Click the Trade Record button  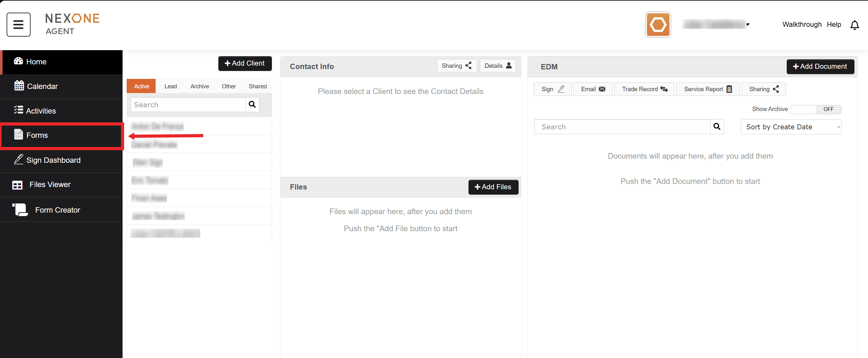(644, 89)
